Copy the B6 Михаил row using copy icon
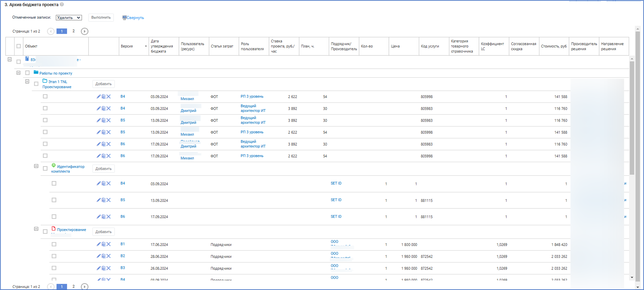 (x=103, y=156)
